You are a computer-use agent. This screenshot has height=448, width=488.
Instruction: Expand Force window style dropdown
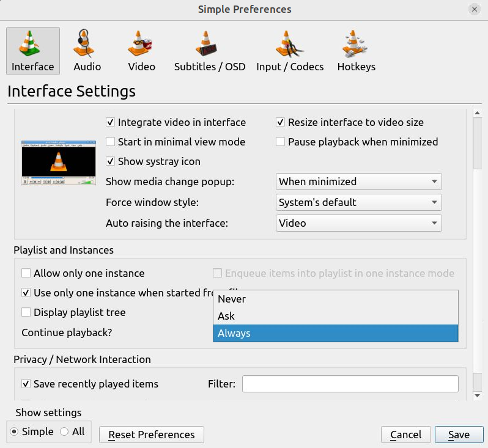(x=358, y=202)
